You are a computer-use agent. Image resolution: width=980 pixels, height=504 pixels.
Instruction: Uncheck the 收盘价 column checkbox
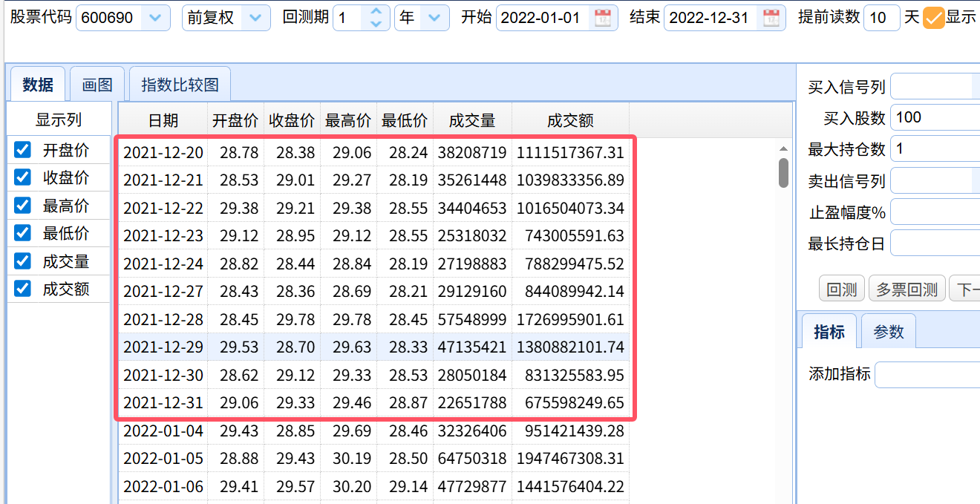coord(23,177)
